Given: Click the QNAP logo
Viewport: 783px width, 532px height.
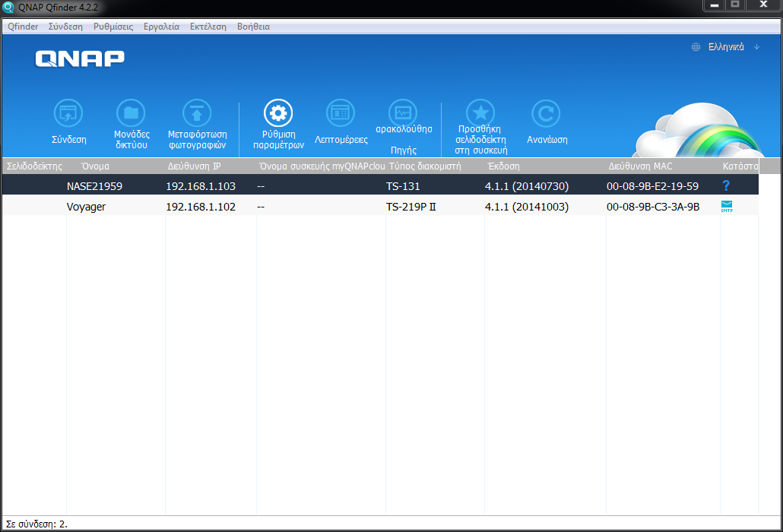Looking at the screenshot, I should [80, 59].
